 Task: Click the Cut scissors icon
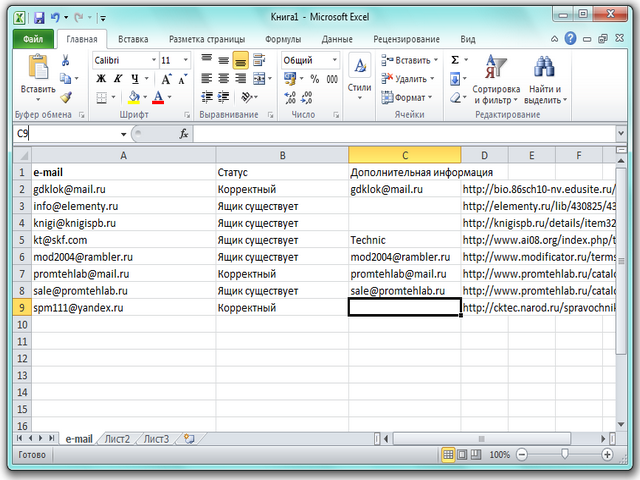pyautogui.click(x=65, y=60)
